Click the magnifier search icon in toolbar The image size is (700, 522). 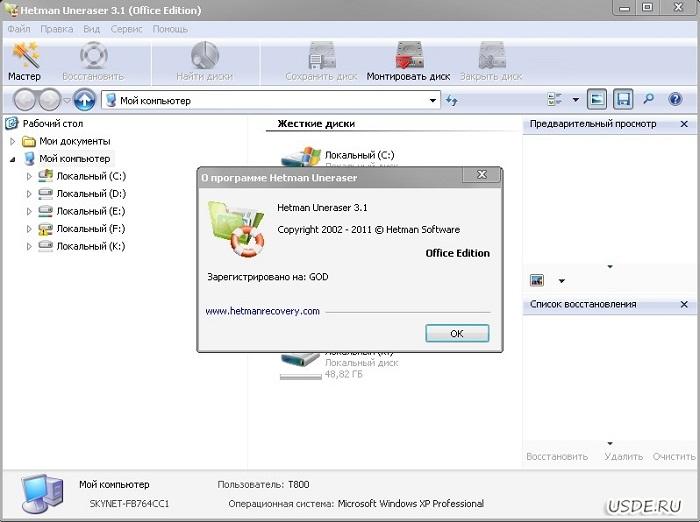click(648, 100)
